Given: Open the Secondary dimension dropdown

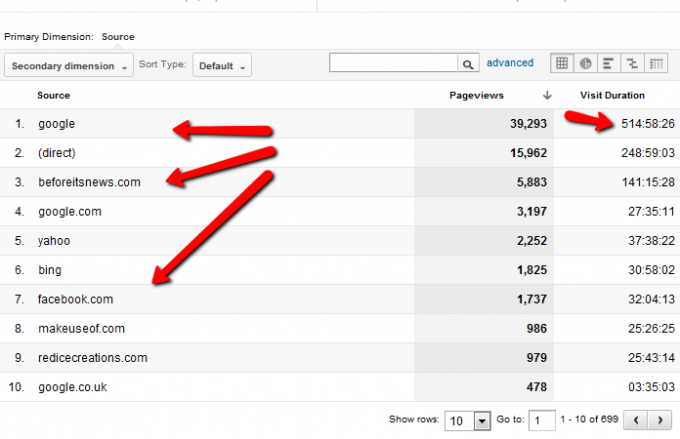Looking at the screenshot, I should pos(69,66).
